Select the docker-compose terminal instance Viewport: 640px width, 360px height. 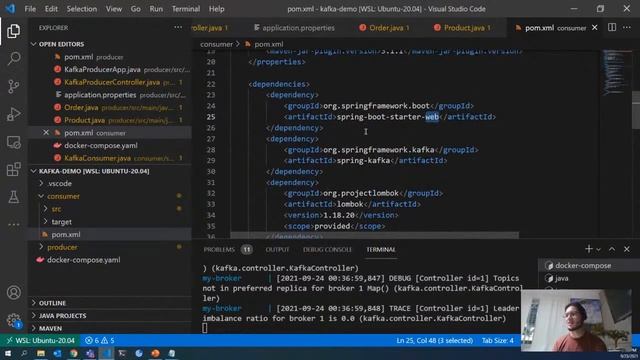coord(579,265)
